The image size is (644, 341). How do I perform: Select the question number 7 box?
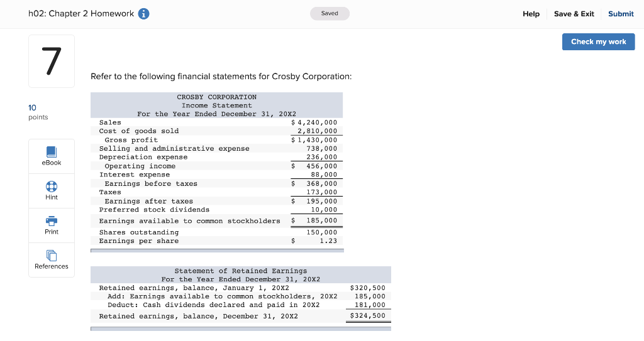(x=52, y=61)
